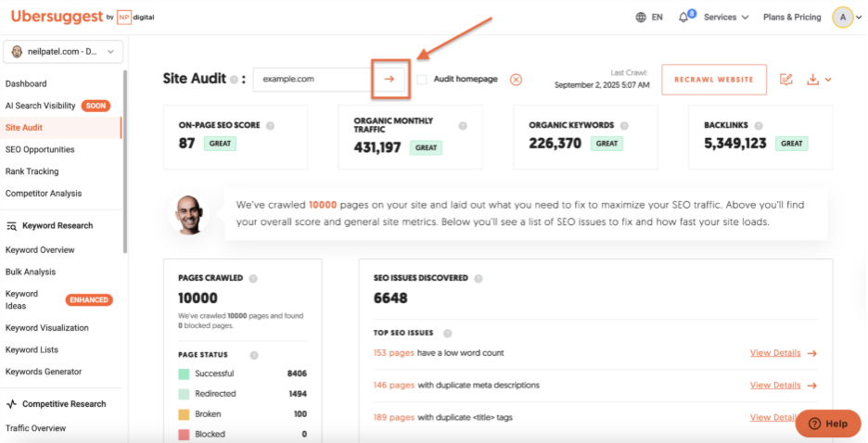Click the example.com domain input field
Image resolution: width=868 pixels, height=443 pixels.
(x=313, y=79)
